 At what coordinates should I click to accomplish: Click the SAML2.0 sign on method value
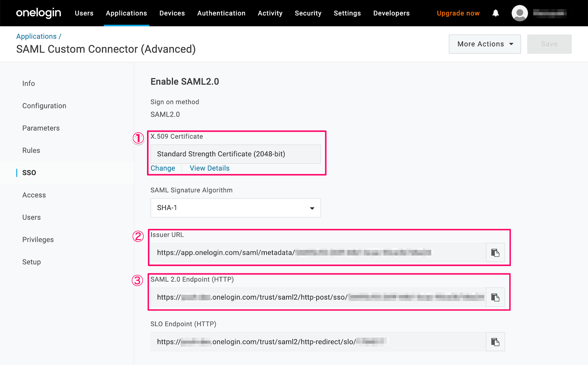tap(165, 114)
